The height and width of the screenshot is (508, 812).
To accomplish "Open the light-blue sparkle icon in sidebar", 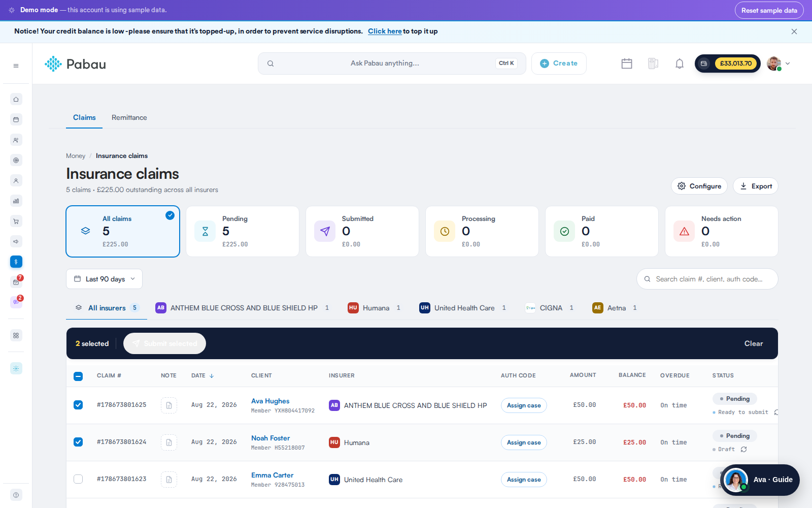I will coord(16,368).
